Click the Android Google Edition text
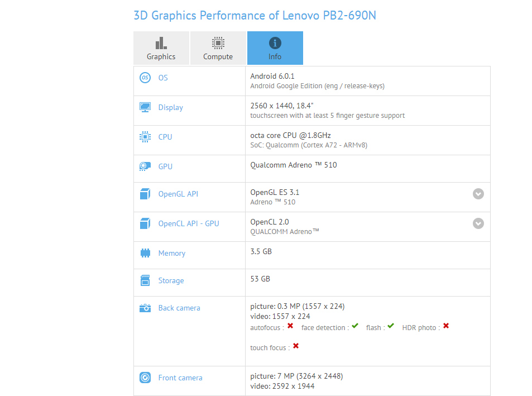This screenshot has height=396, width=532. (317, 86)
